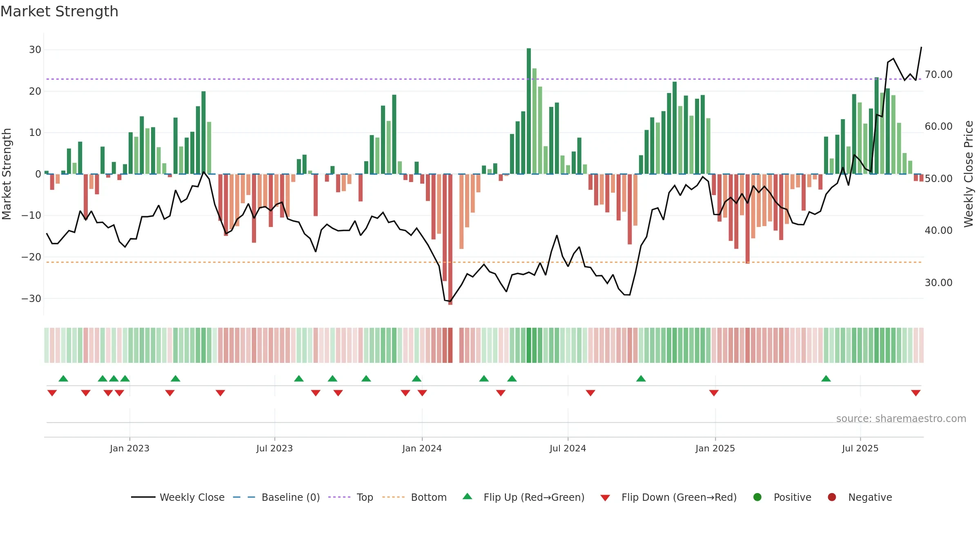Click the red flip-down marker just after Jul 2024
This screenshot has height=551, width=980.
[x=590, y=393]
